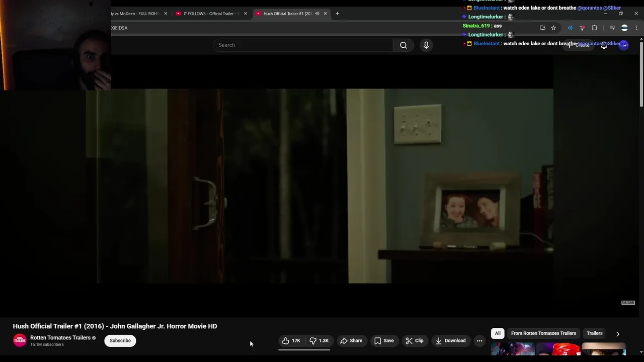Open YouTube notifications bell

[x=604, y=45]
